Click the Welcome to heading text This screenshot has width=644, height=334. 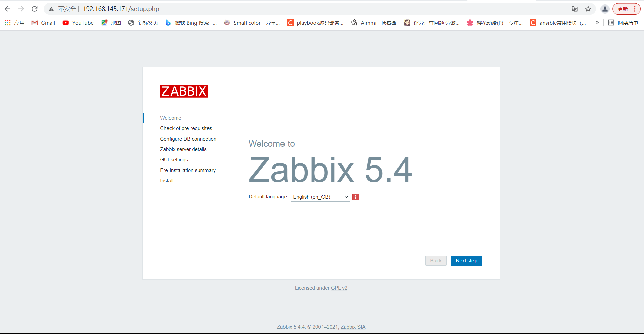272,144
